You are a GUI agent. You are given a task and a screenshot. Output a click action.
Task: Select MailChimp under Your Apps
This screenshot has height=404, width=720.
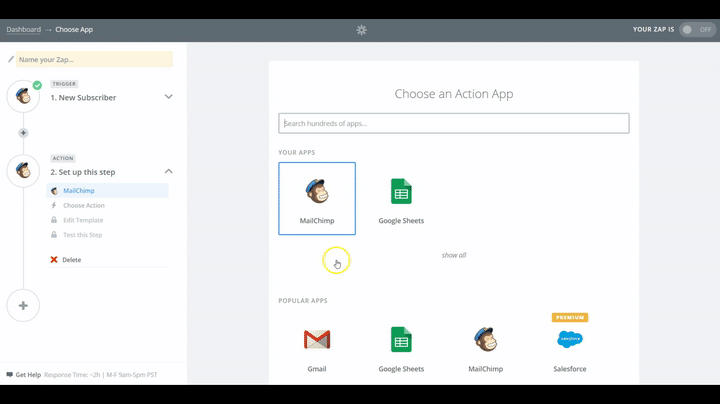coord(316,198)
